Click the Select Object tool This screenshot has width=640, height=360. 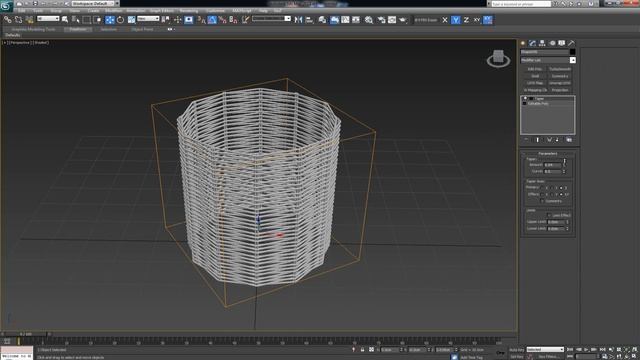65,20
